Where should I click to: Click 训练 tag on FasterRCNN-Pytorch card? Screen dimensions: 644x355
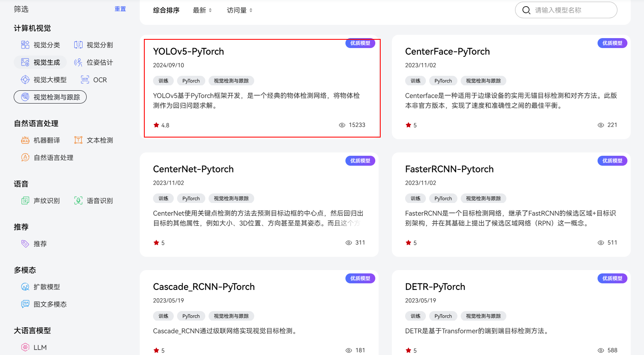tap(416, 198)
